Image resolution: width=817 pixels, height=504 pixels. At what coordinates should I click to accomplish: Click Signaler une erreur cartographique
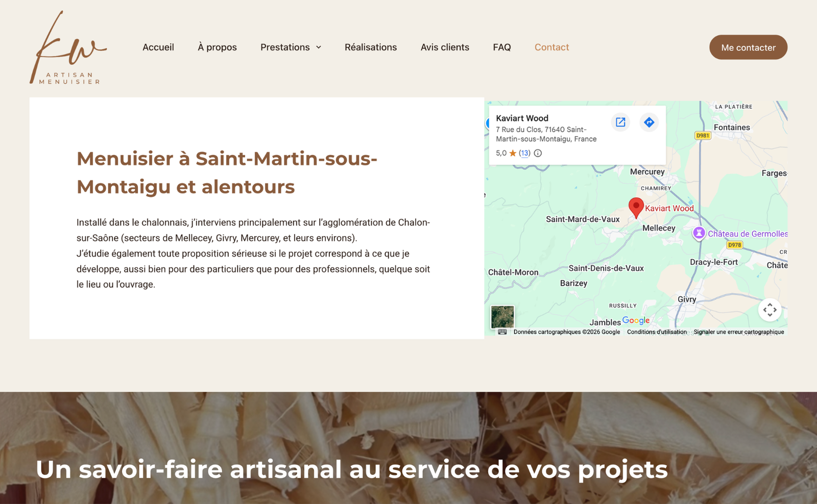coord(738,332)
